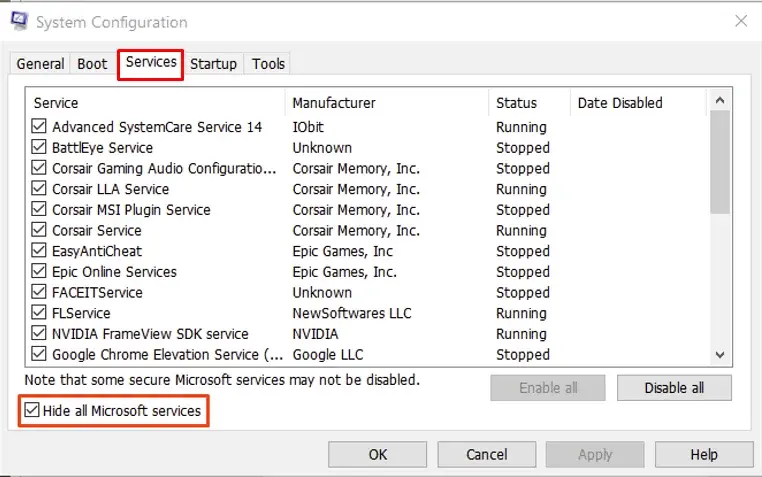Uncheck Corsair Gaming Audio Configuration checkbox
Image resolution: width=762 pixels, height=477 pixels.
coord(39,167)
